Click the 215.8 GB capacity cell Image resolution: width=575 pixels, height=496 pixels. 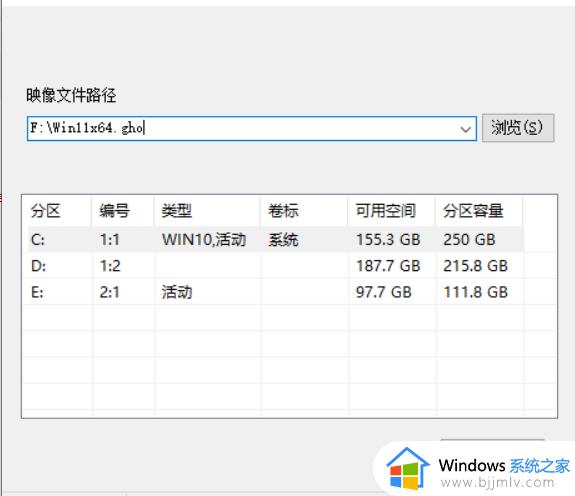(476, 266)
